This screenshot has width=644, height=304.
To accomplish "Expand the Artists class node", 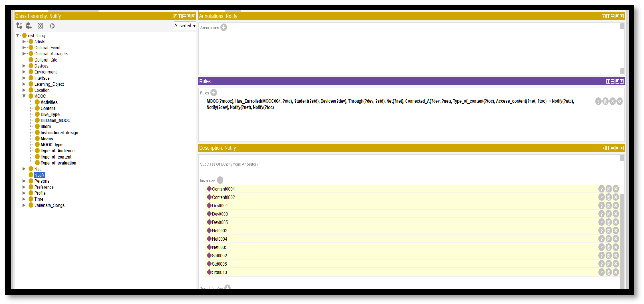I will coord(24,42).
